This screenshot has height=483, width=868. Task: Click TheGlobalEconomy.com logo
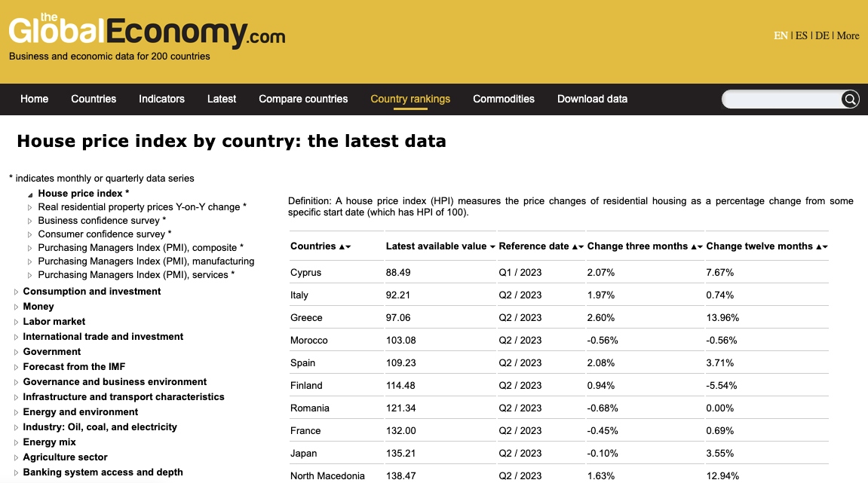147,31
